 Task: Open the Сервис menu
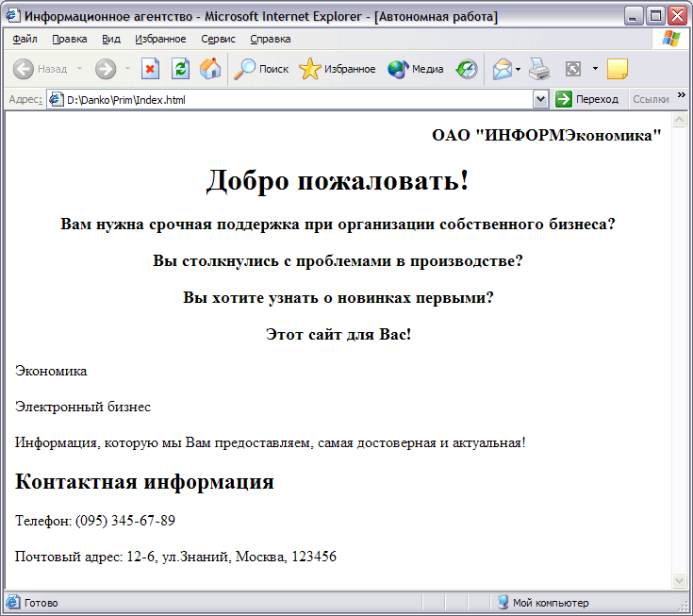point(219,39)
